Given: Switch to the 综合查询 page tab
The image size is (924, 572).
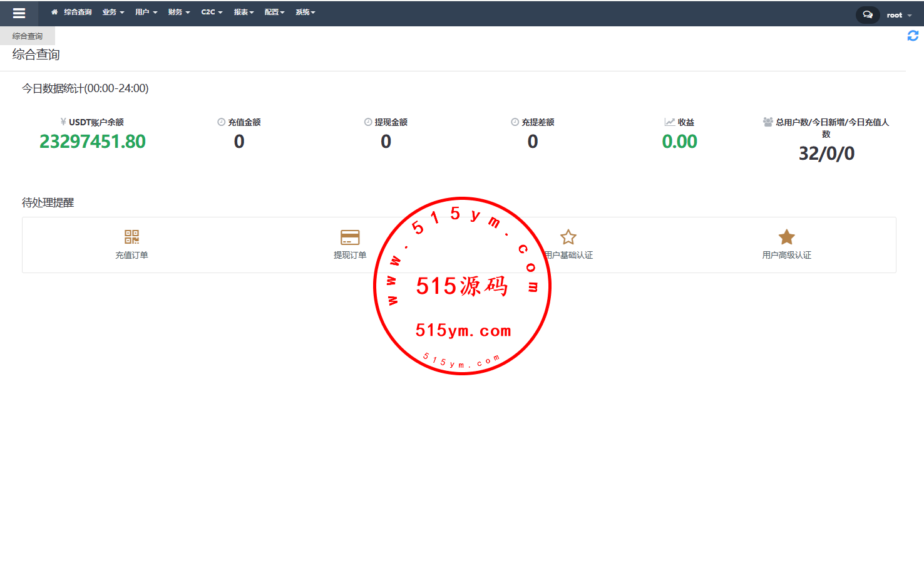Looking at the screenshot, I should click(28, 36).
